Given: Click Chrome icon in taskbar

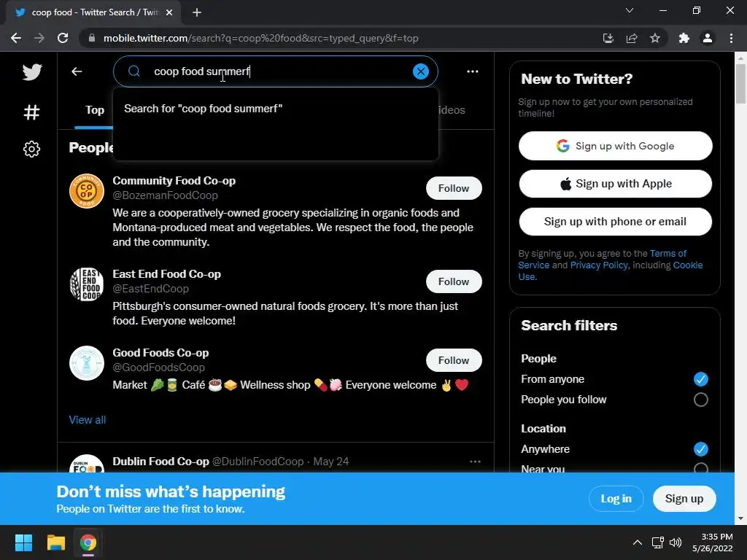Looking at the screenshot, I should [x=88, y=542].
